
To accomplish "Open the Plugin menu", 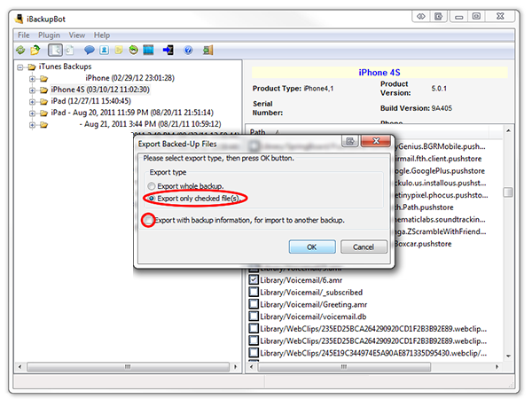I will [x=49, y=34].
